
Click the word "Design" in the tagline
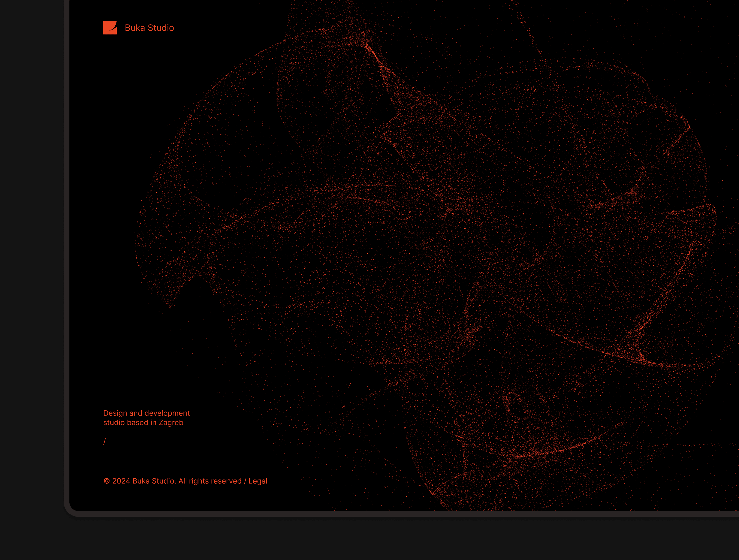tap(115, 413)
